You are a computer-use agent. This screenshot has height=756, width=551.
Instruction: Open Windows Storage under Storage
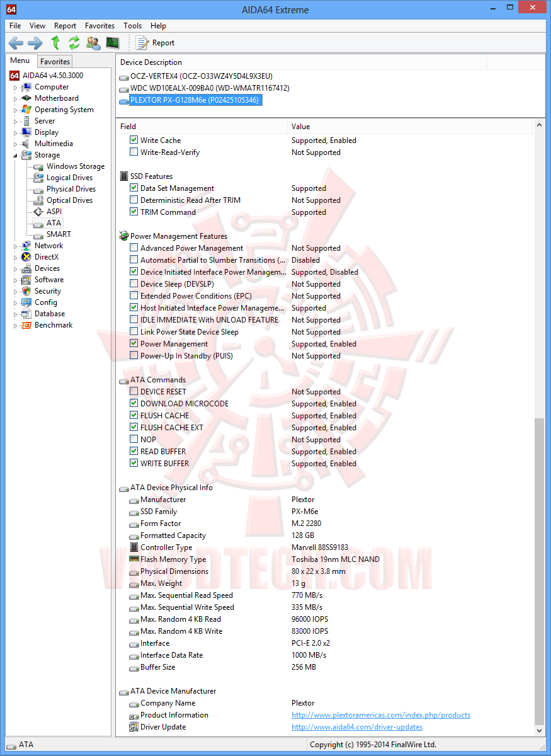[x=76, y=166]
